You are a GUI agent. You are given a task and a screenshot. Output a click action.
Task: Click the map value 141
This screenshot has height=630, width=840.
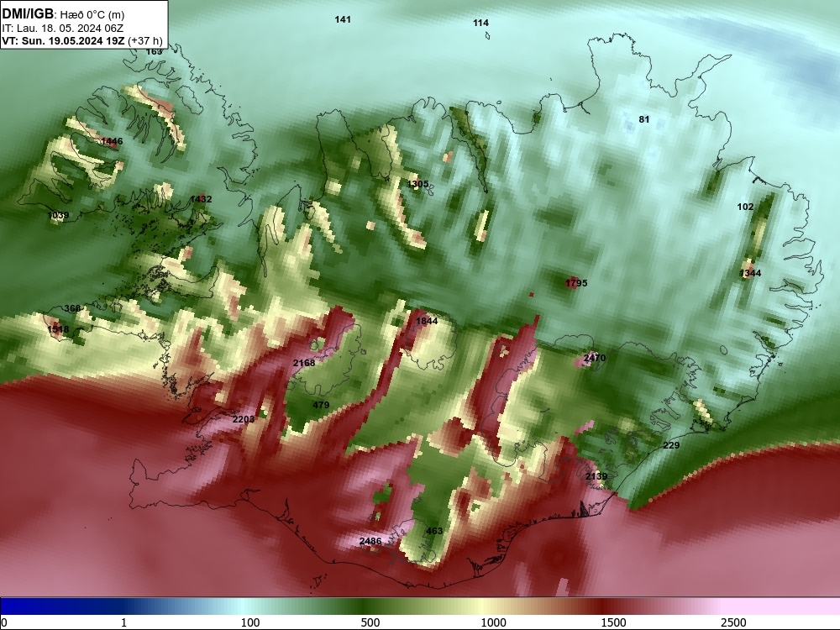(x=343, y=19)
